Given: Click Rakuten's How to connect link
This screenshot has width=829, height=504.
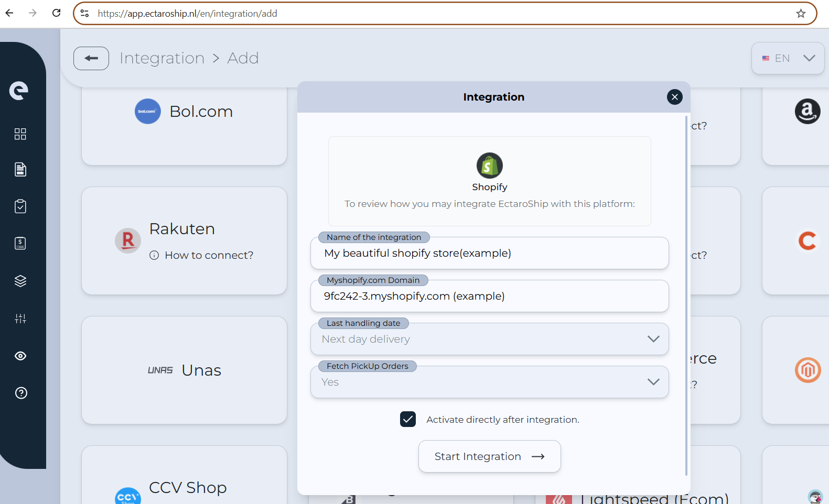Looking at the screenshot, I should 209,255.
